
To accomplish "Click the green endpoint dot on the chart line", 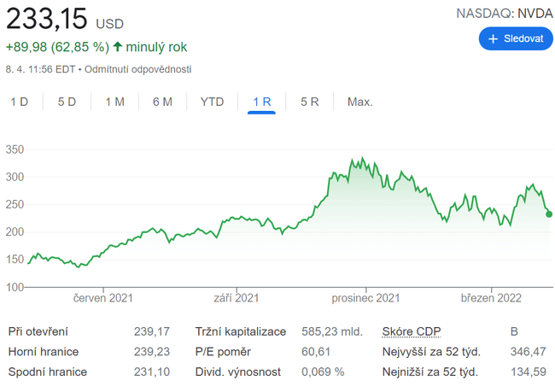I will pyautogui.click(x=549, y=214).
